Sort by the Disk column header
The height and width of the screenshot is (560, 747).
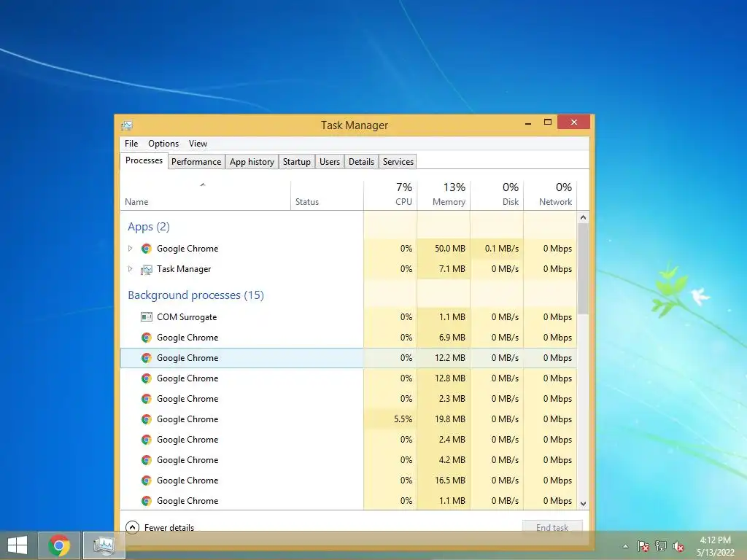(498, 194)
